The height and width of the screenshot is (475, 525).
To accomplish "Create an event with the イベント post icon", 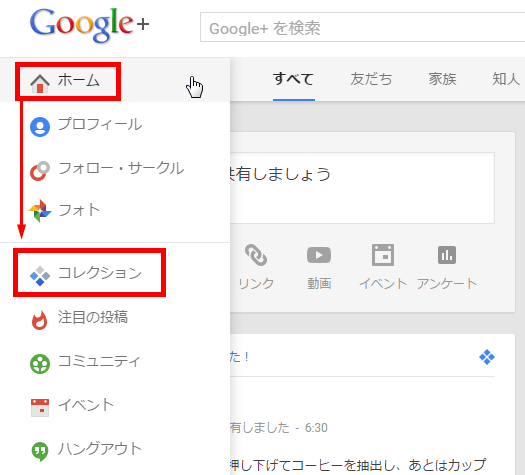I will (383, 255).
